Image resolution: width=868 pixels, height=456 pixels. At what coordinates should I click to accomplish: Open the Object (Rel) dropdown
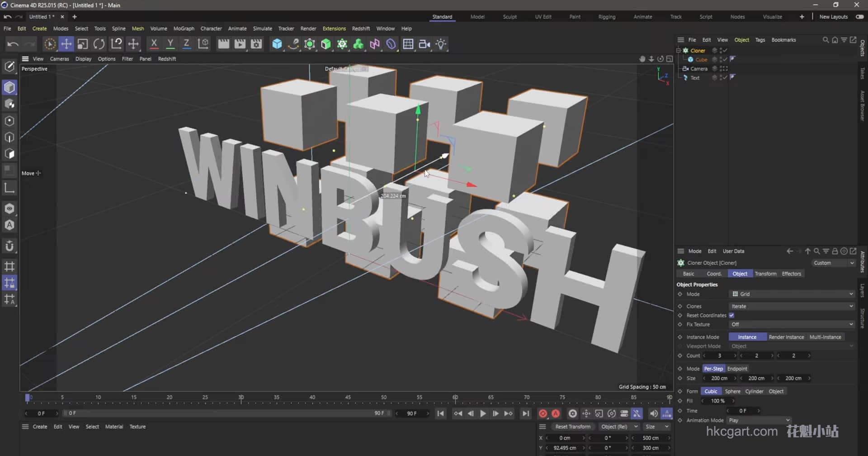pyautogui.click(x=618, y=427)
